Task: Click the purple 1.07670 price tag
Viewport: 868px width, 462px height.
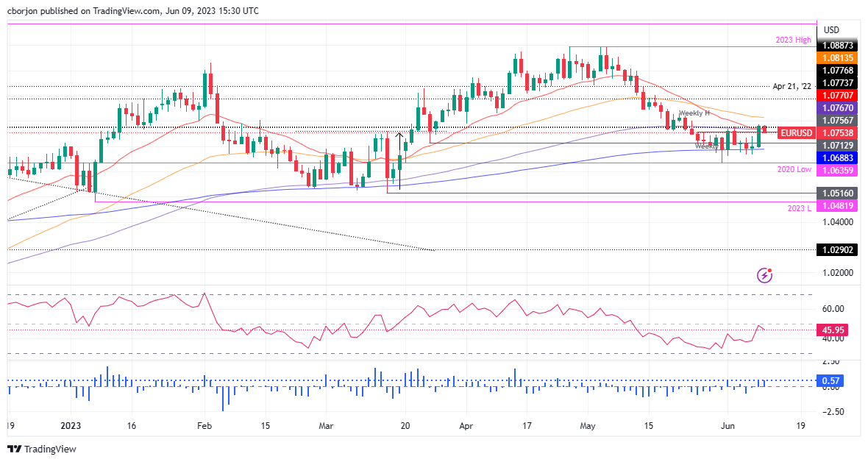Action: tap(837, 108)
